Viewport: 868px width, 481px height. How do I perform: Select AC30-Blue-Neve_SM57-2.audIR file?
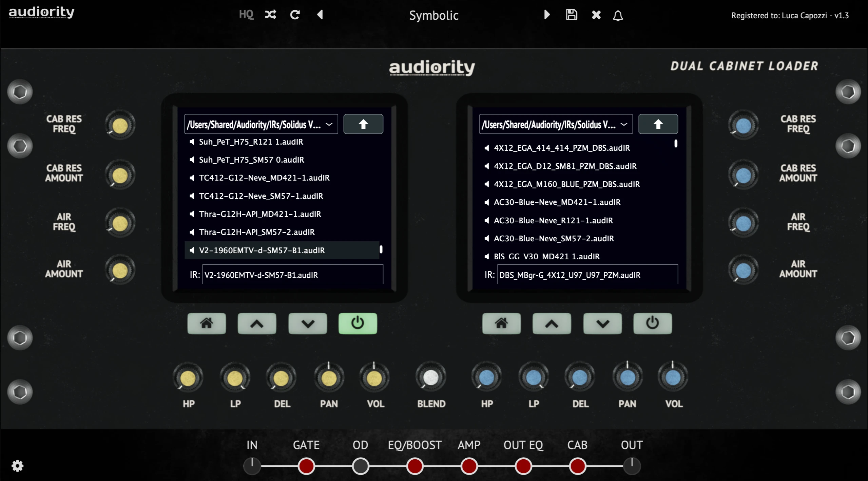point(577,239)
